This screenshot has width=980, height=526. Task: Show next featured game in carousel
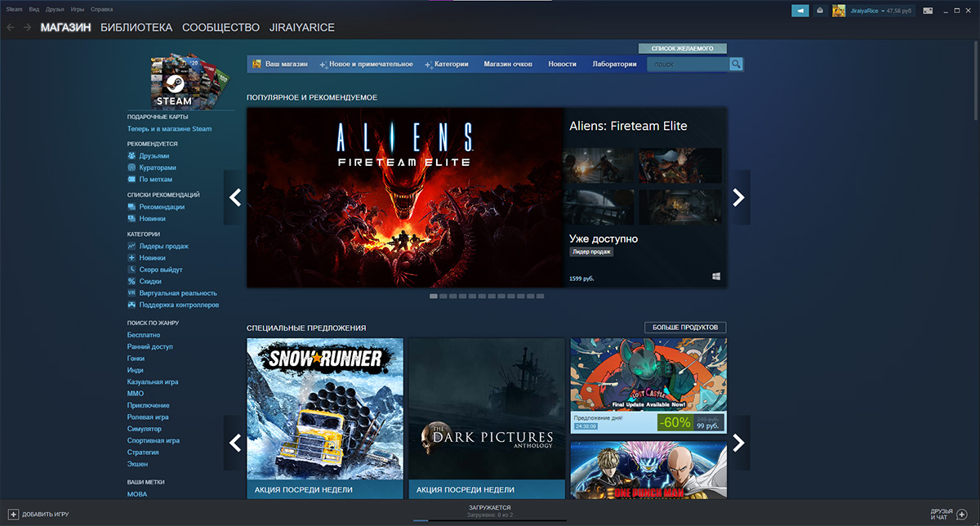(738, 197)
